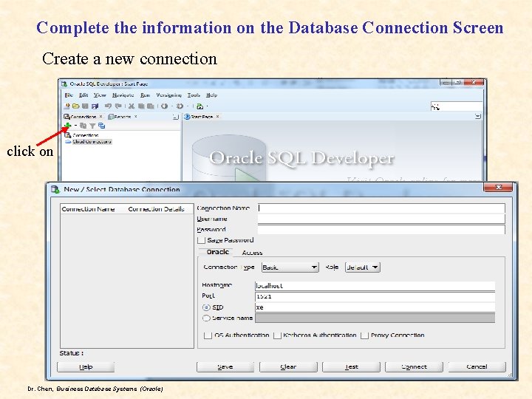
Task: Open the File menu
Action: (x=69, y=95)
